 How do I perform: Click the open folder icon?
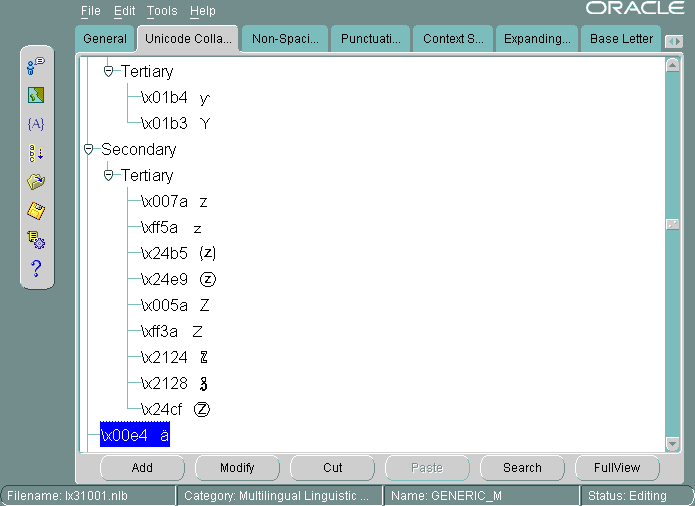(x=36, y=182)
